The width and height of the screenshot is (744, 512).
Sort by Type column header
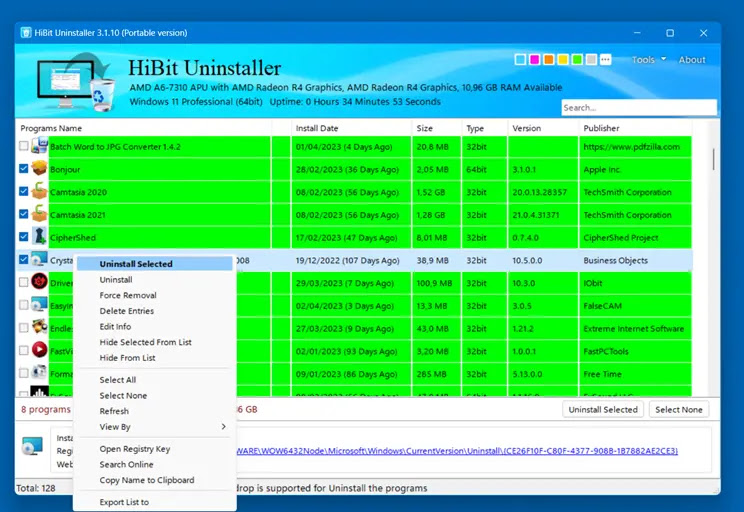(x=484, y=128)
